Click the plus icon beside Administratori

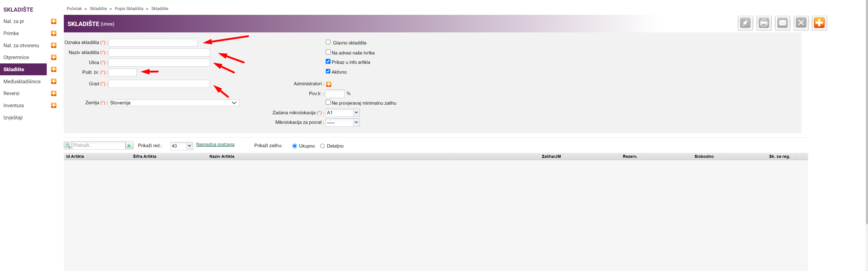pyautogui.click(x=329, y=84)
